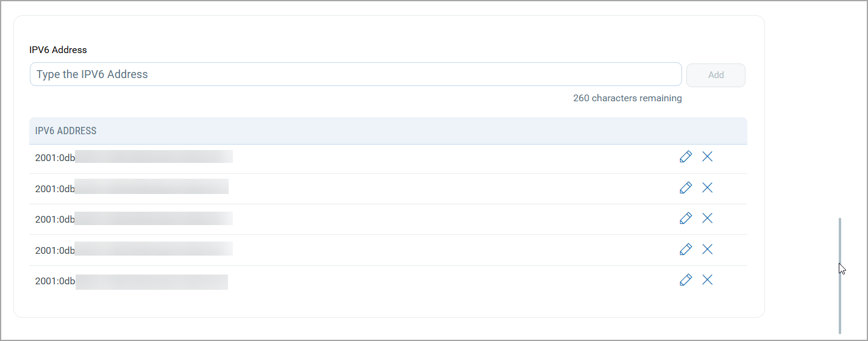Edit the second IPV6 address entry

point(686,188)
